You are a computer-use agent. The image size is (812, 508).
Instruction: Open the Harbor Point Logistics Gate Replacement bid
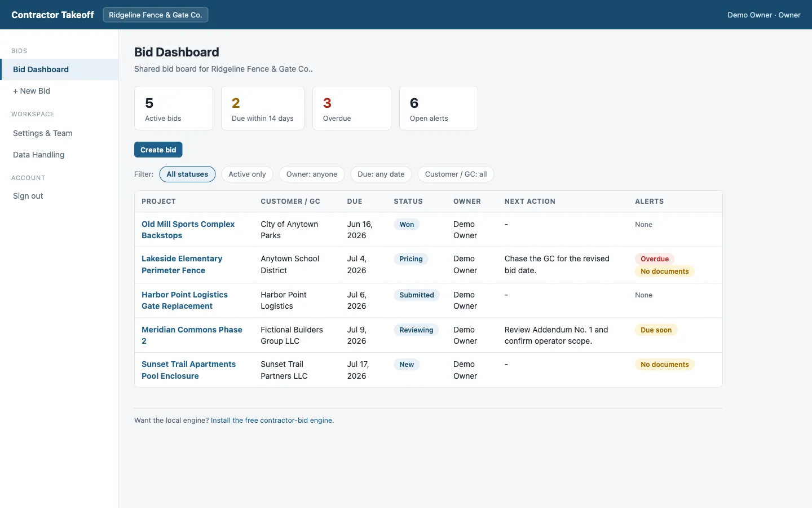click(184, 300)
